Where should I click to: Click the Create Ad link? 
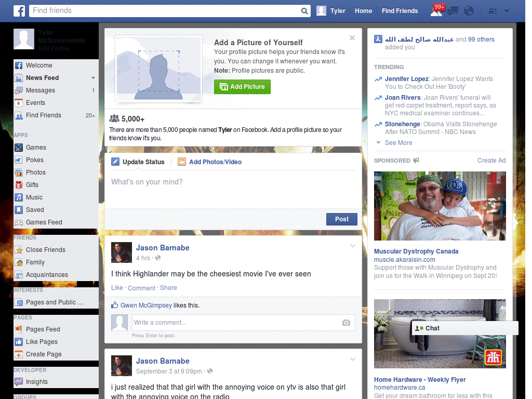[x=491, y=161]
